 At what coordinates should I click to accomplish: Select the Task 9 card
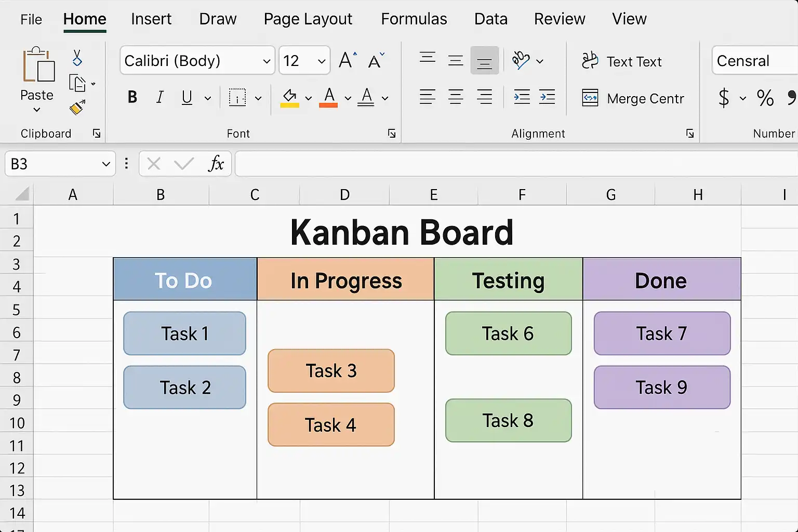point(662,387)
